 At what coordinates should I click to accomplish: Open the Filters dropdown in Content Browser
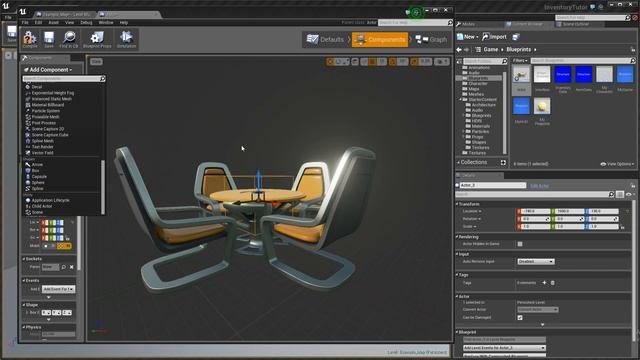[520, 60]
